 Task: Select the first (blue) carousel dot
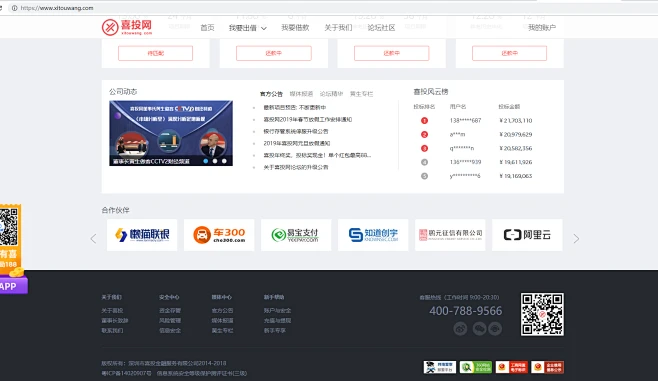[206, 161]
